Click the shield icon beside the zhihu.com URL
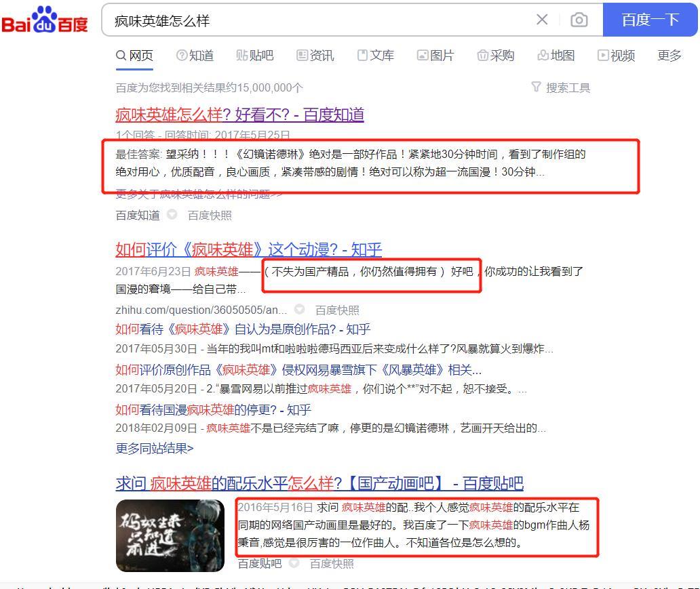Image resolution: width=700 pixels, height=589 pixels. tap(300, 310)
